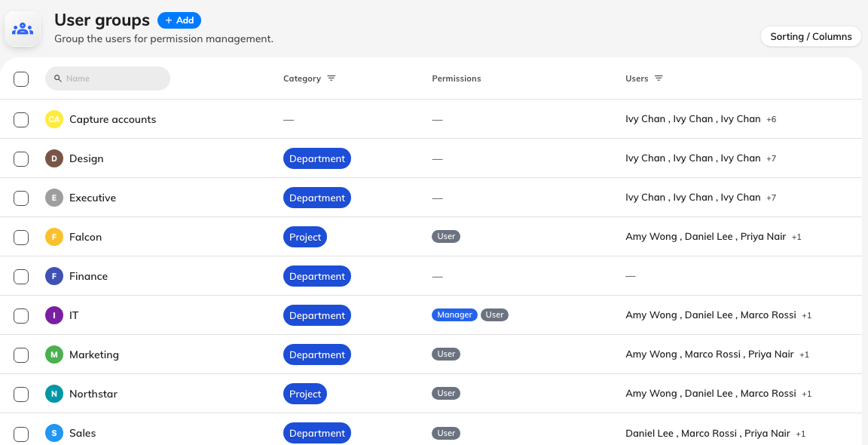Check the Executive row checkbox
868x445 pixels.
coord(21,198)
